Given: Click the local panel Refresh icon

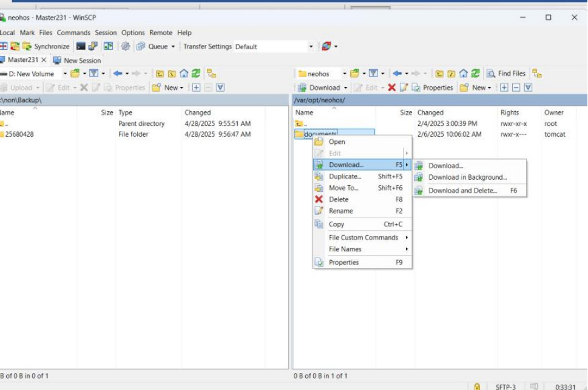Looking at the screenshot, I should [196, 74].
